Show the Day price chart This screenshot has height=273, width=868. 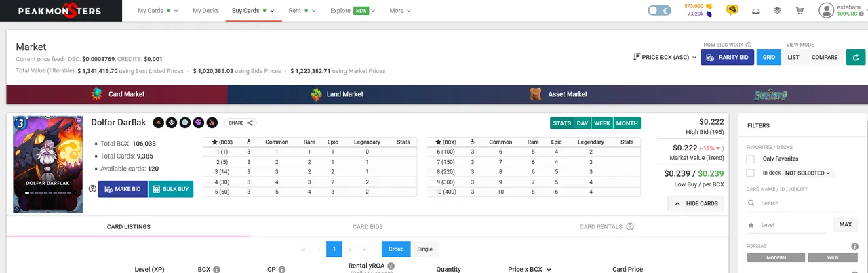[x=582, y=123]
